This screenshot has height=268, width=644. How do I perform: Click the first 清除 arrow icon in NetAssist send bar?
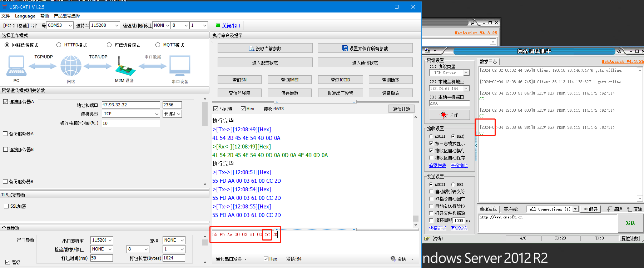coord(609,209)
